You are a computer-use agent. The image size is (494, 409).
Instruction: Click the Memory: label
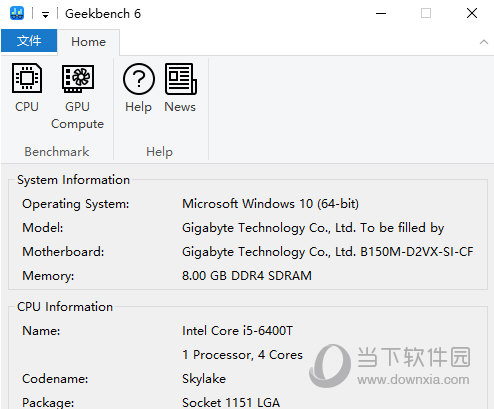coord(48,276)
